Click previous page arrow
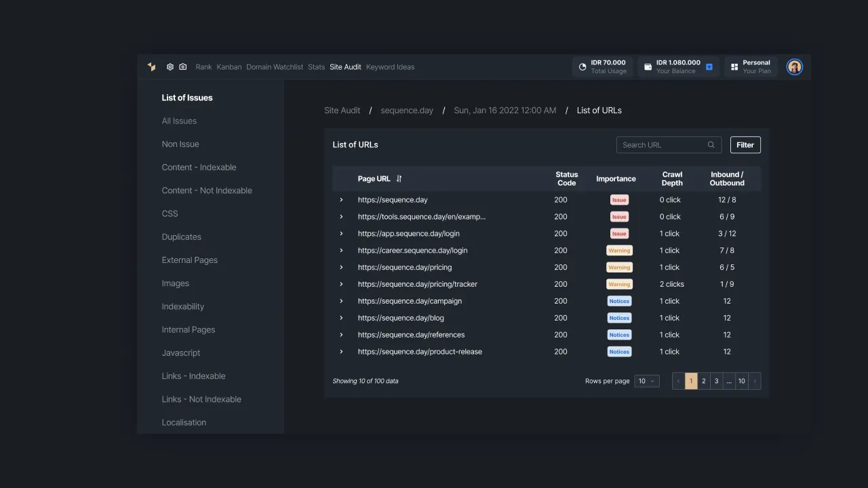 pyautogui.click(x=678, y=381)
